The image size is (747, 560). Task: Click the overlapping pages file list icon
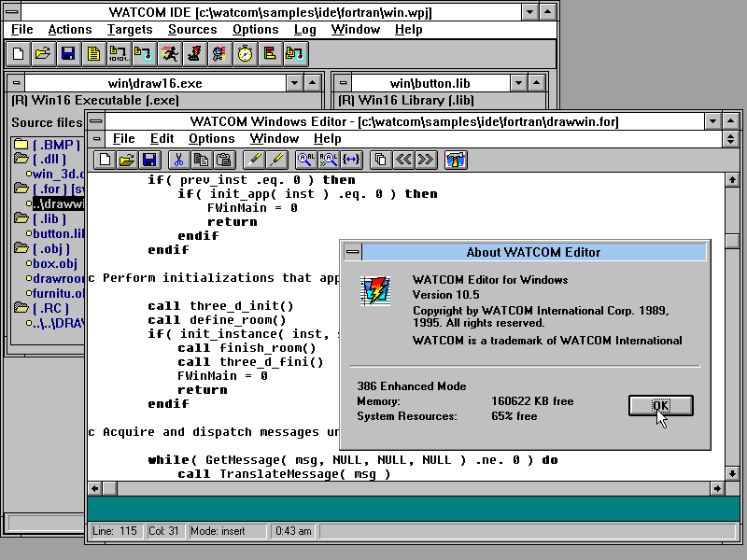tap(381, 160)
